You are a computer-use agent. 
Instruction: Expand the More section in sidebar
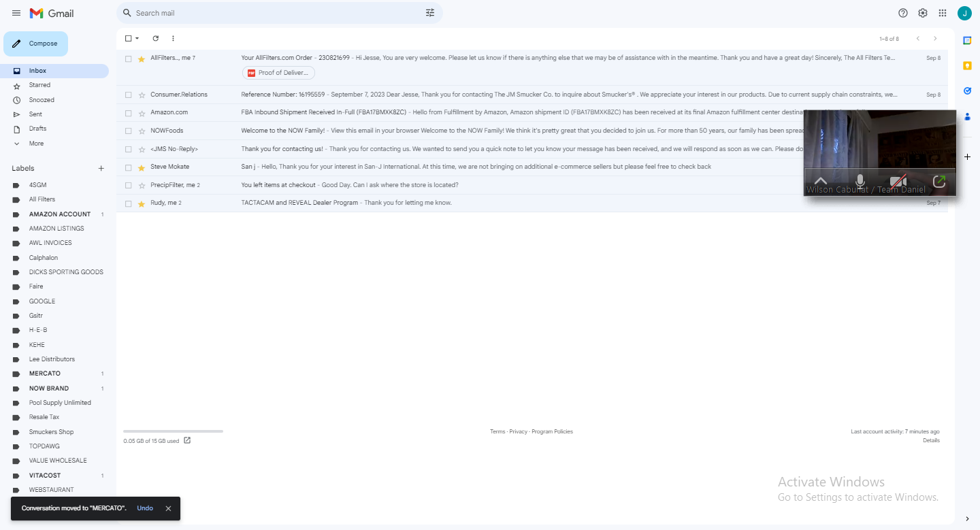coord(36,144)
